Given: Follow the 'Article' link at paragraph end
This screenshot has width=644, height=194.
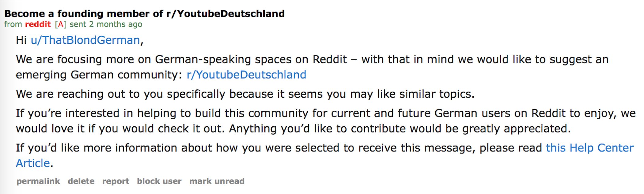Looking at the screenshot, I should tap(33, 163).
